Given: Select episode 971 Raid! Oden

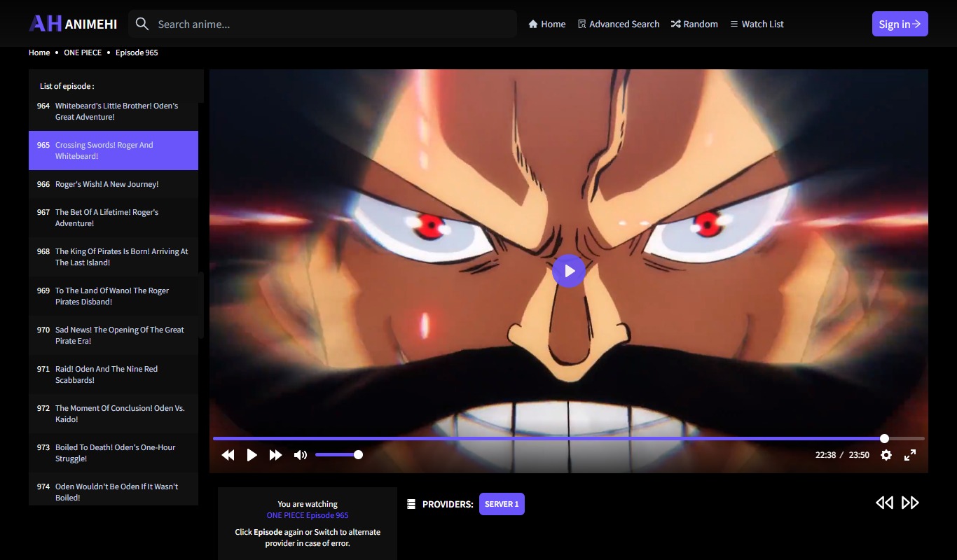Looking at the screenshot, I should (x=113, y=374).
